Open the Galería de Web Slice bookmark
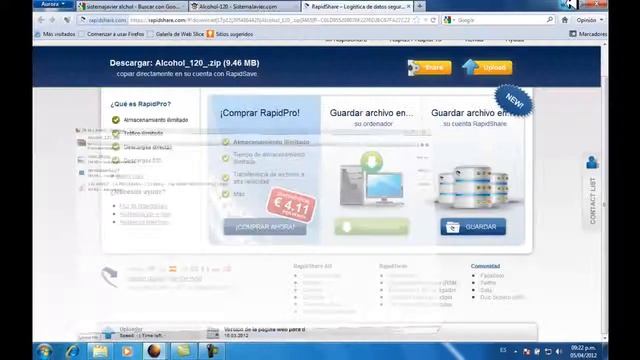The width and height of the screenshot is (640, 360). click(176, 34)
